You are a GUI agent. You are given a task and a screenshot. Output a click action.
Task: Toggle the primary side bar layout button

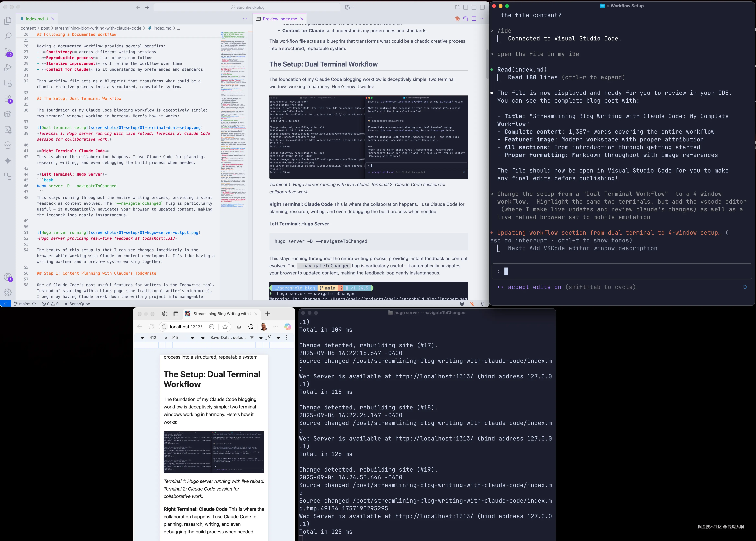[465, 7]
